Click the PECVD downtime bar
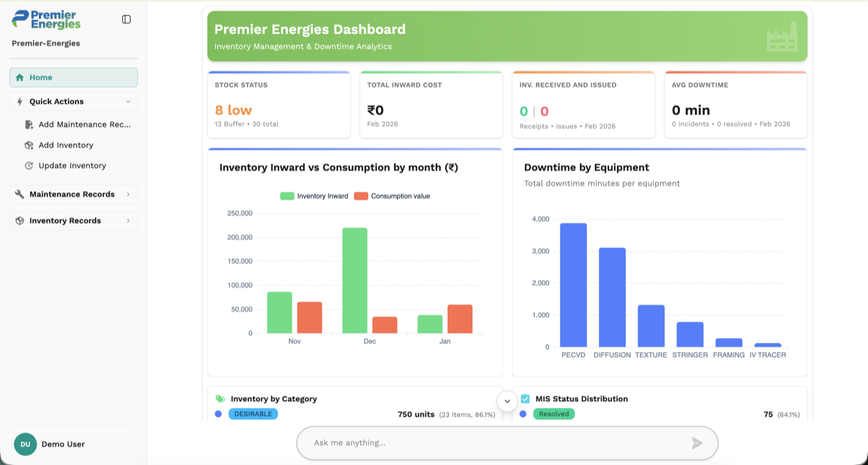This screenshot has width=868, height=465. coord(574,285)
